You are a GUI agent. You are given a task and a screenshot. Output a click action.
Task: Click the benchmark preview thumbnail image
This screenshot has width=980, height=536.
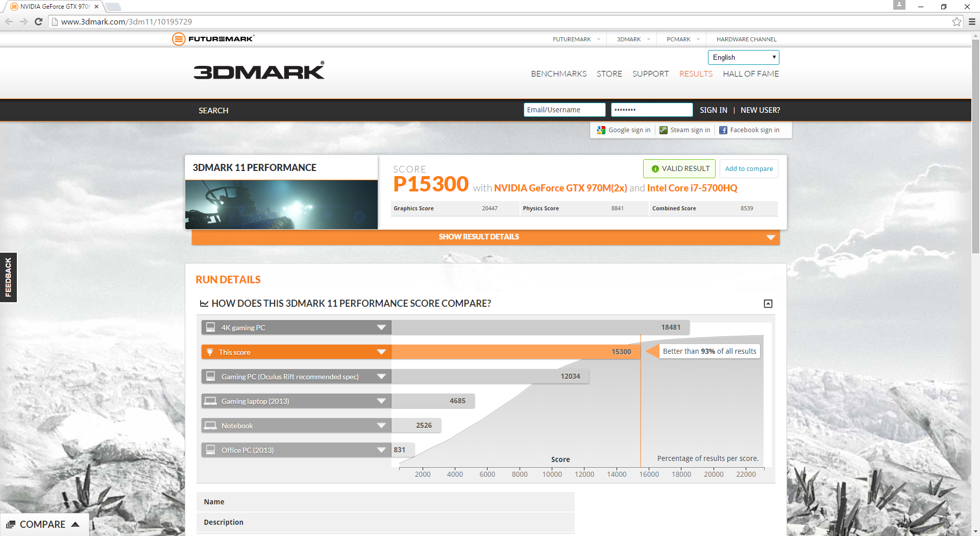coord(281,205)
